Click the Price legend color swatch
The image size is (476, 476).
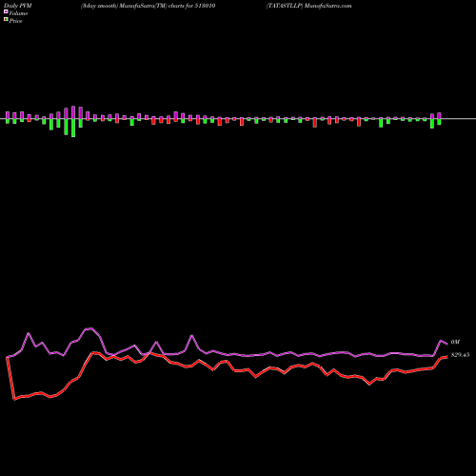point(6,20)
